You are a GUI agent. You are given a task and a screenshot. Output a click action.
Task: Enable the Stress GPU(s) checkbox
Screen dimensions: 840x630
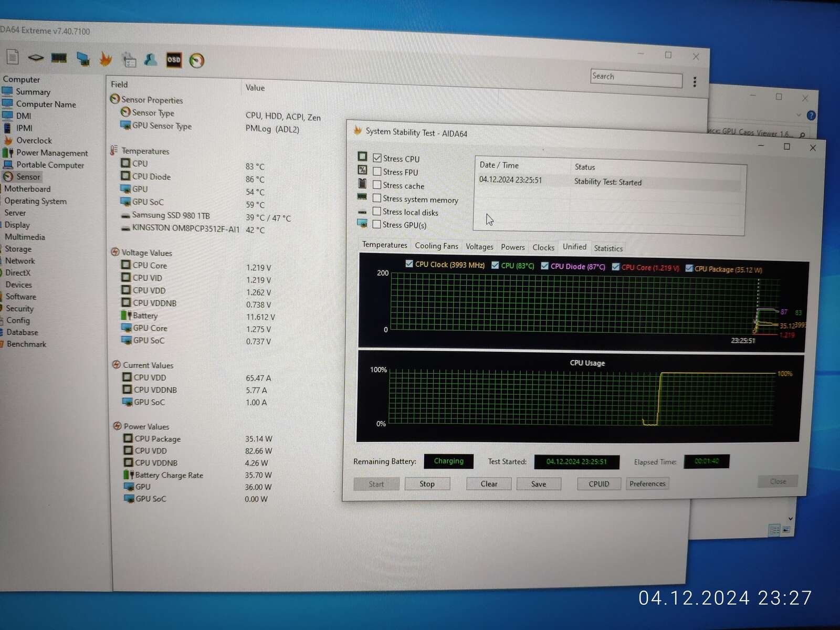pyautogui.click(x=376, y=224)
